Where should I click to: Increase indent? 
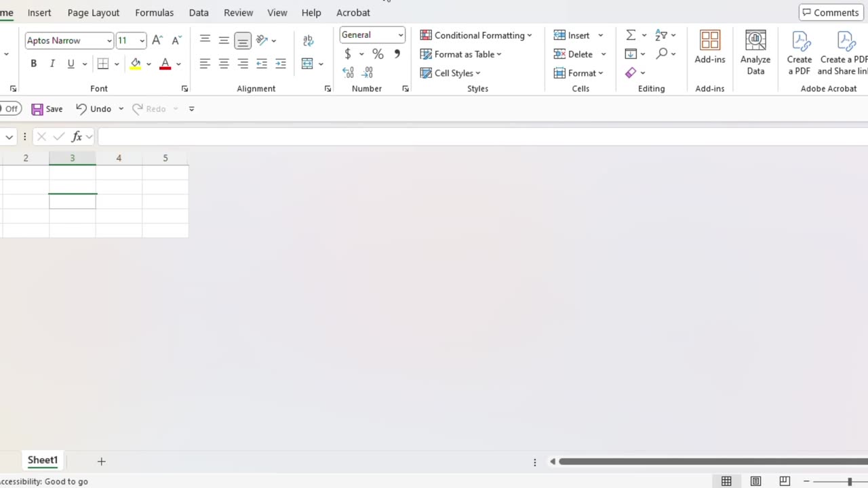(x=281, y=64)
